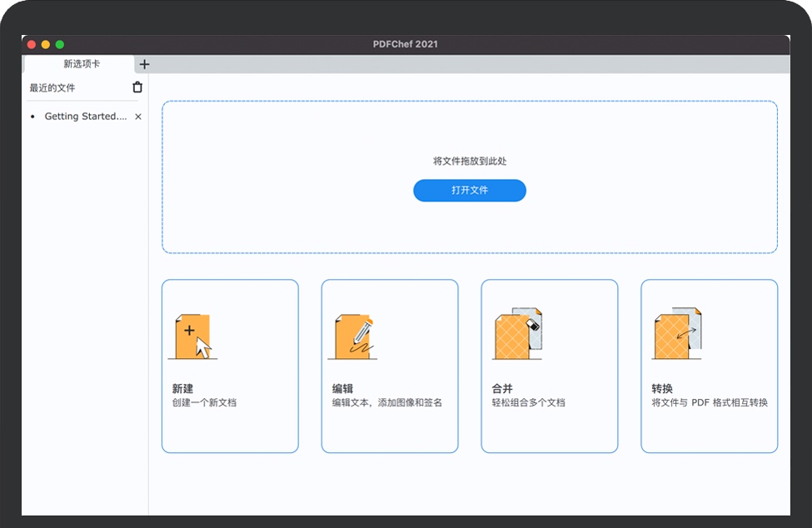The width and height of the screenshot is (812, 528).
Task: Switch to the 新选项卡 tab
Action: (x=81, y=64)
